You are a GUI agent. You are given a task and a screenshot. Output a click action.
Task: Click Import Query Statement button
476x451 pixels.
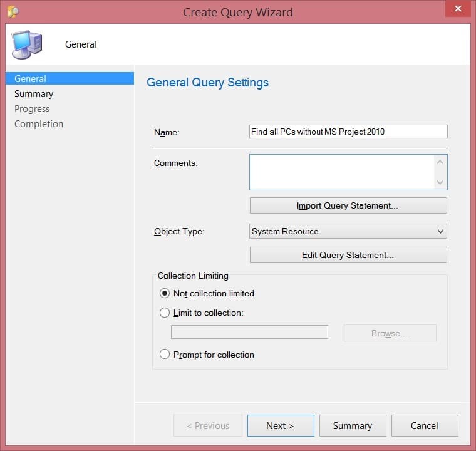click(x=348, y=205)
